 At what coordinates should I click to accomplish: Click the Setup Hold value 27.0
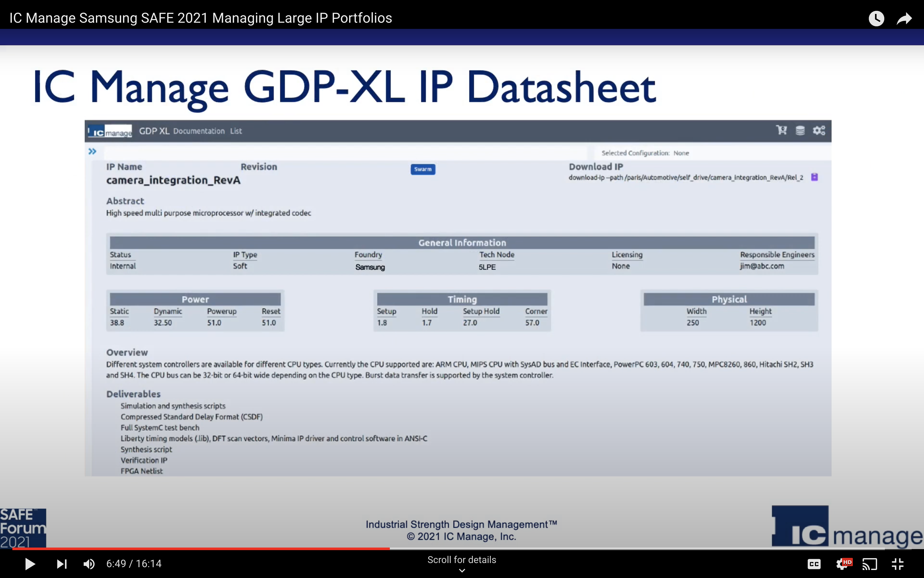(x=470, y=323)
